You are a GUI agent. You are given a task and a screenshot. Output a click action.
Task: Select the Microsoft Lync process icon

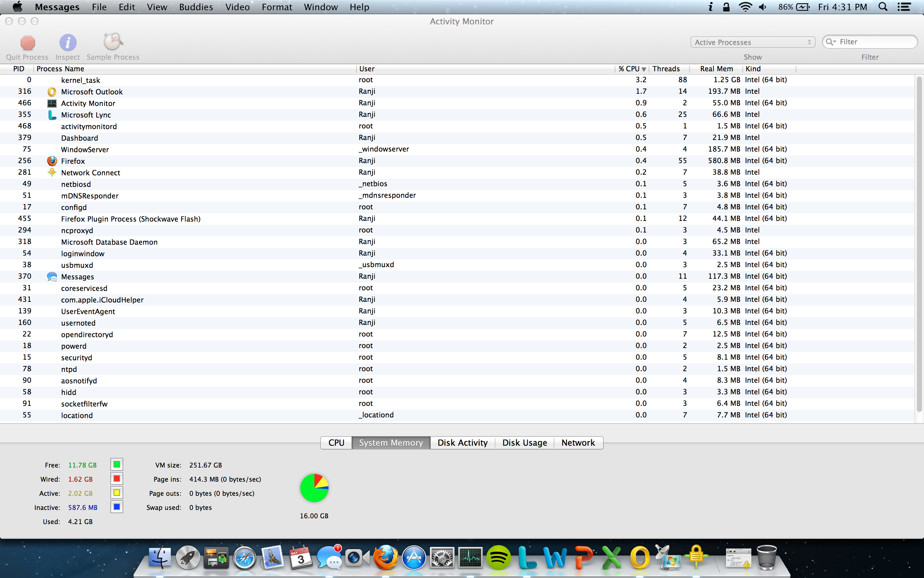tap(52, 115)
